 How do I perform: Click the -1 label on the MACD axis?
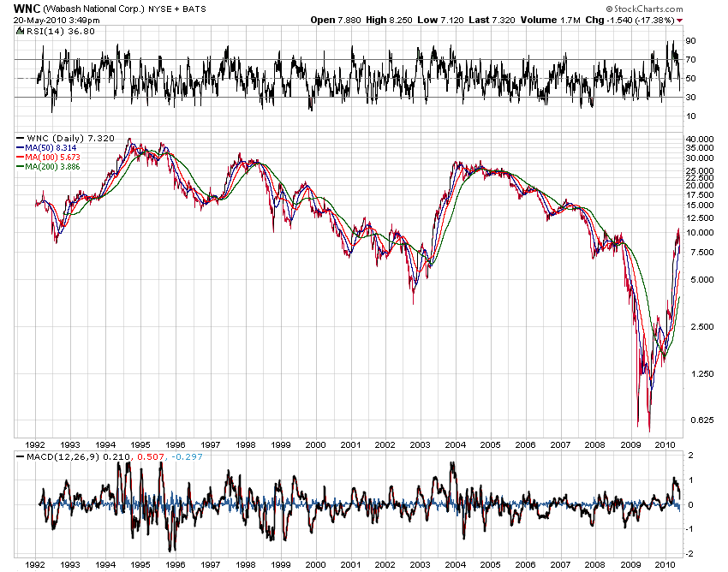click(x=689, y=529)
